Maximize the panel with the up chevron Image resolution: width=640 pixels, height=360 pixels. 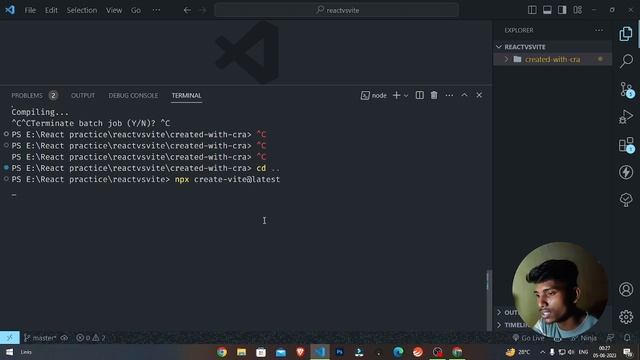464,95
